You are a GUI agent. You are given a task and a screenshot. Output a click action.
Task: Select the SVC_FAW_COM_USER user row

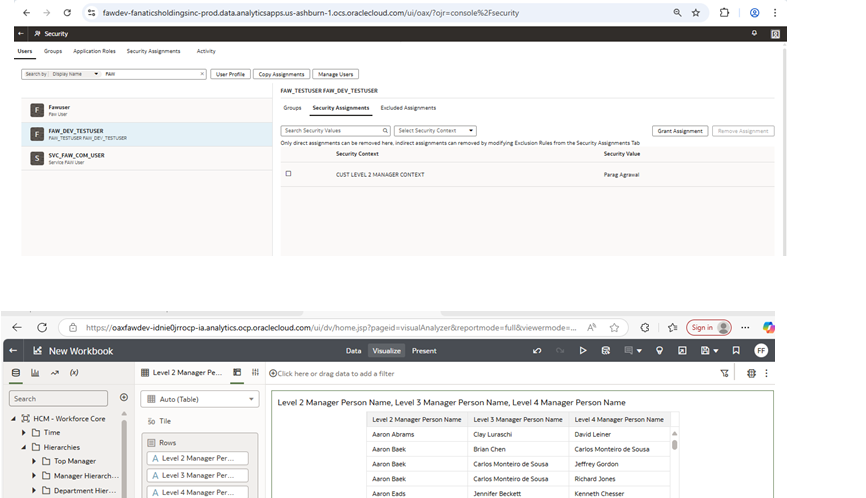[x=147, y=158]
